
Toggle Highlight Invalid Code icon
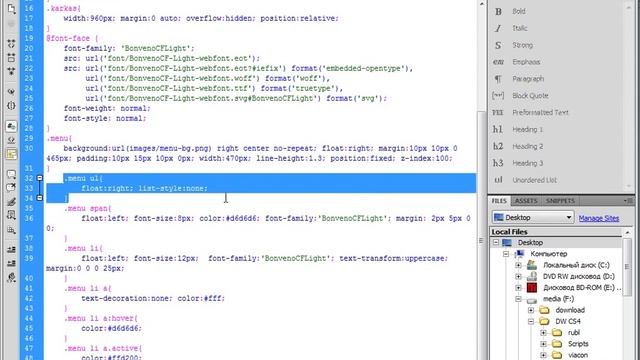coord(11,140)
